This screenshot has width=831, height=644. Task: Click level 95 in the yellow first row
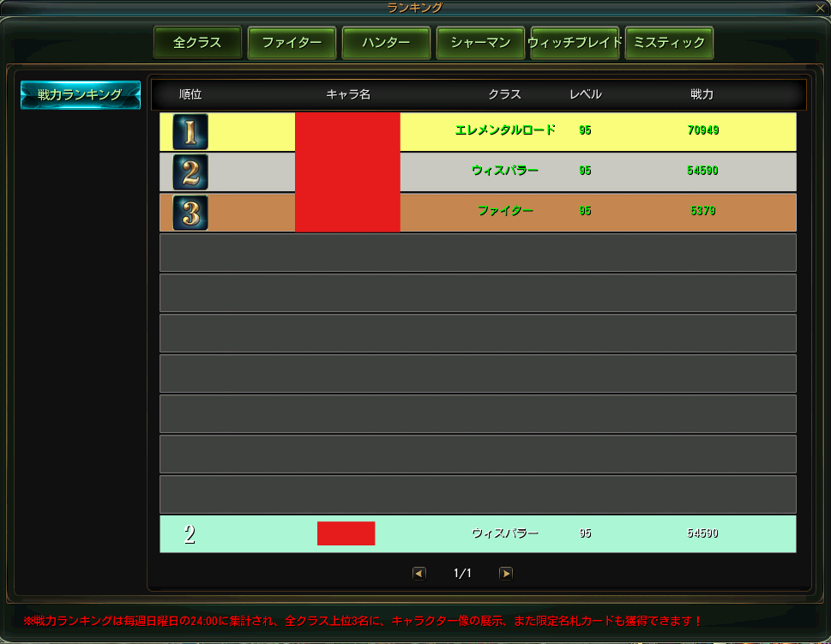click(x=585, y=129)
